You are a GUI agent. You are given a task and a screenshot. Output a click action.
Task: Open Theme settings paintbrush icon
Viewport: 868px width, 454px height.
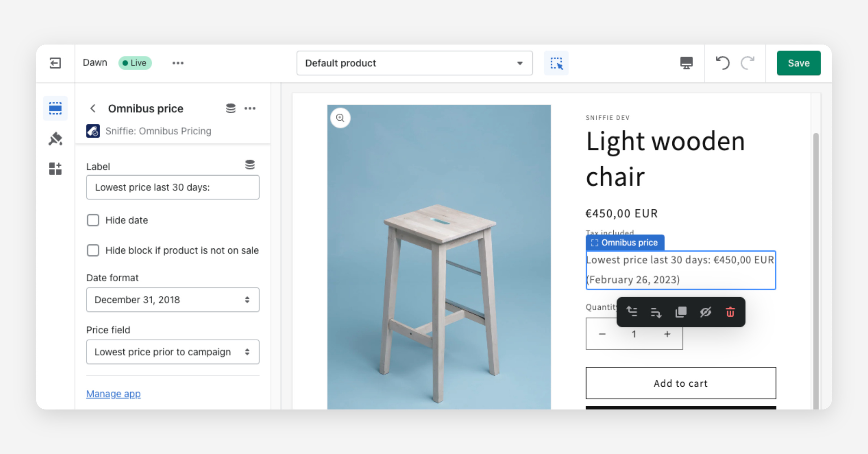point(55,139)
